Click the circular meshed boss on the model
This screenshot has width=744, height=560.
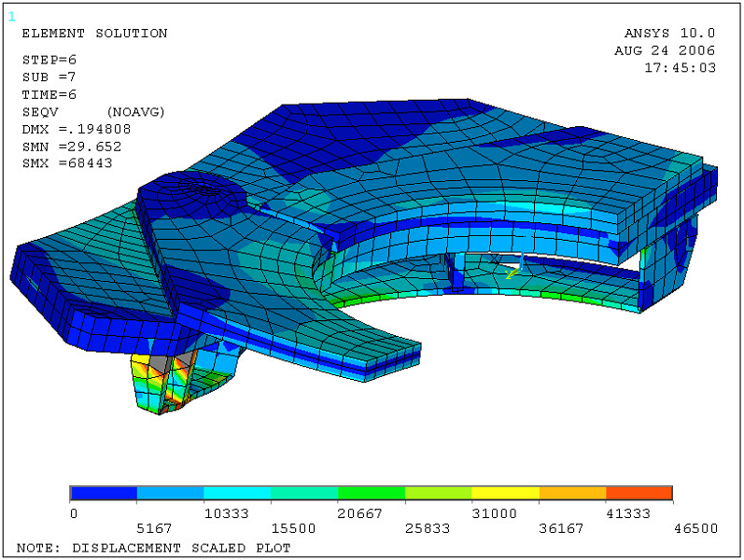point(204,189)
